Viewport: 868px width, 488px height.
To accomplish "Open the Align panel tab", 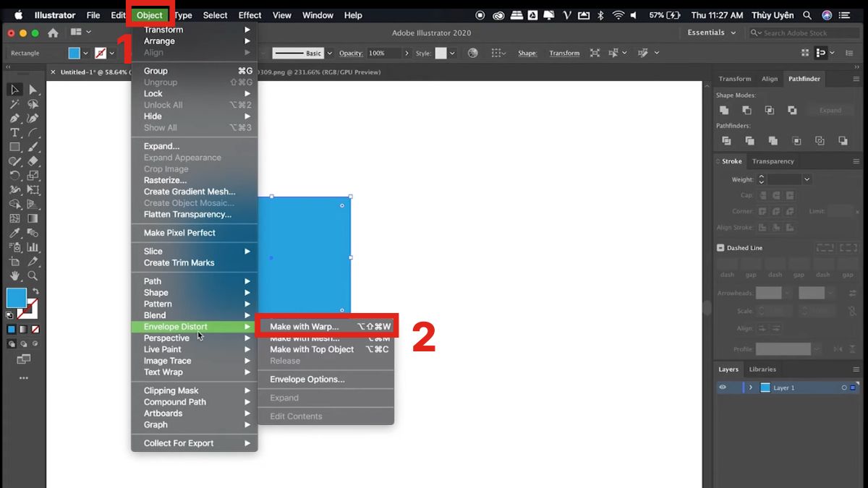I will coord(770,79).
